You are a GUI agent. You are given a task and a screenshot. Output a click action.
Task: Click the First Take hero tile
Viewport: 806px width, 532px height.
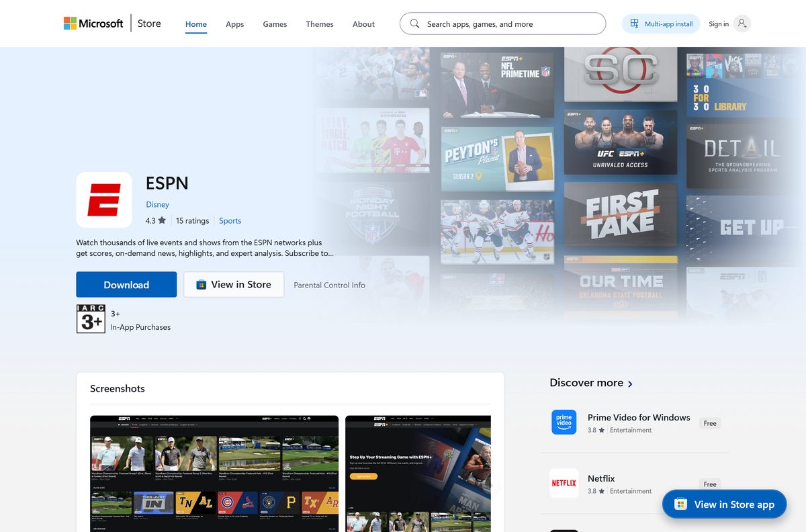point(621,214)
